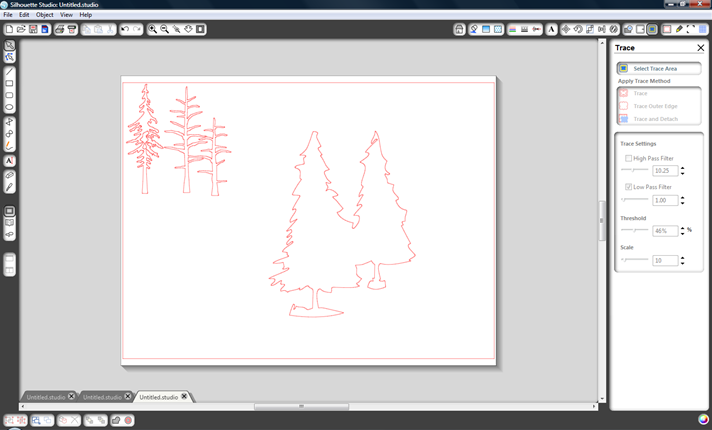This screenshot has width=712, height=430.
Task: Click the Scale slider
Action: pyautogui.click(x=634, y=259)
